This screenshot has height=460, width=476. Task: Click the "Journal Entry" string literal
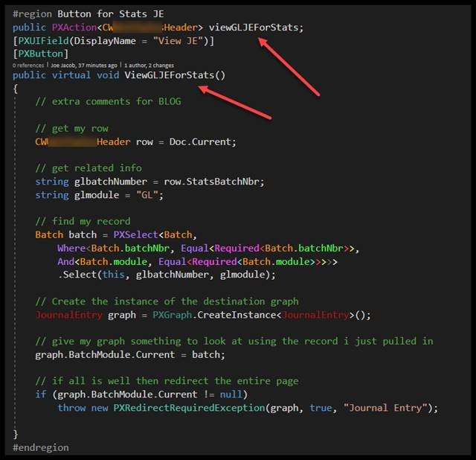[x=385, y=408]
